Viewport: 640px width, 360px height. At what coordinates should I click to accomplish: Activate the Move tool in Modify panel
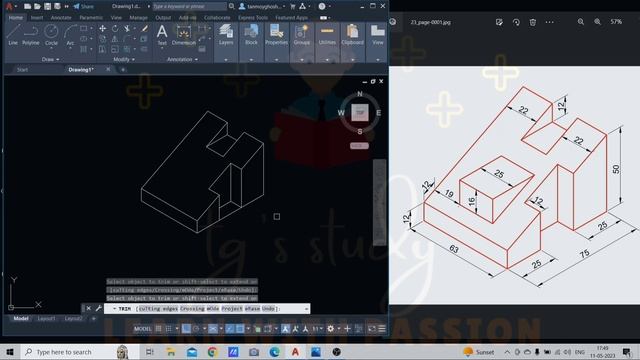coord(102,28)
